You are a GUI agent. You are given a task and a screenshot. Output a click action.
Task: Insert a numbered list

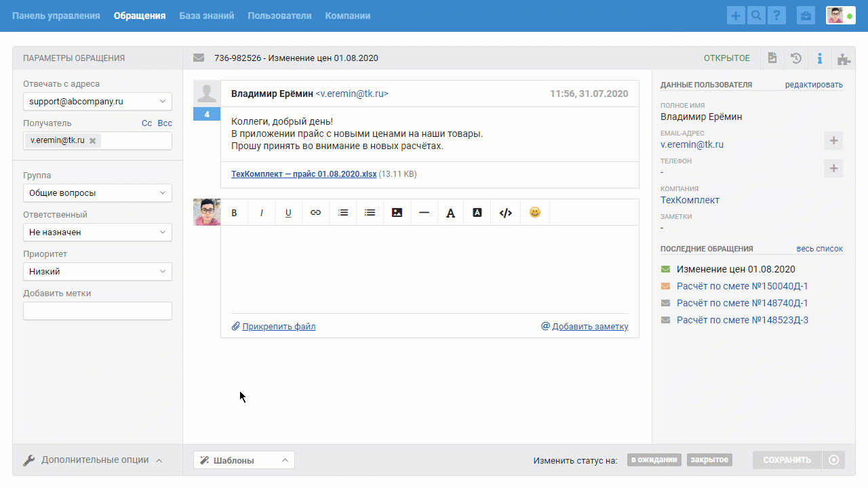pyautogui.click(x=343, y=212)
